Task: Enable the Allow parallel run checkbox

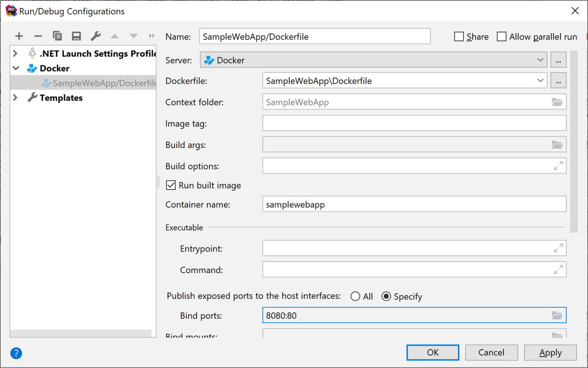Action: pos(501,37)
